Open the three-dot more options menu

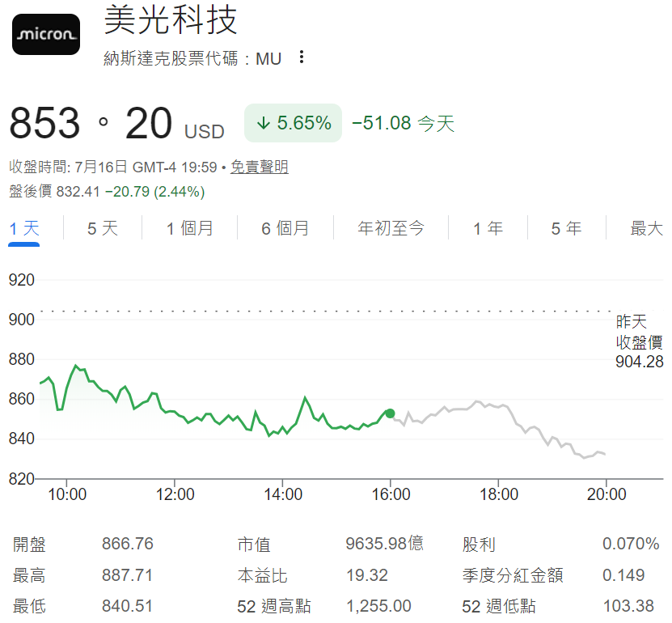pyautogui.click(x=302, y=57)
